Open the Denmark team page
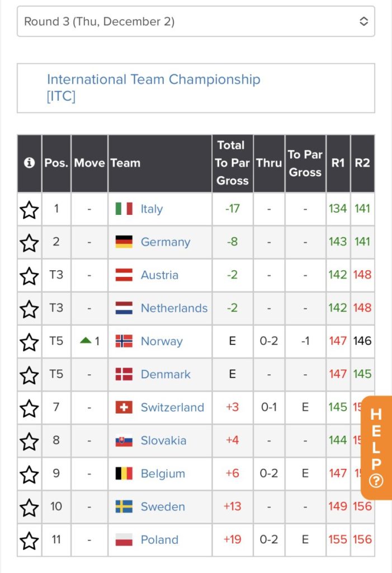Viewport: 392px width, 573px height. (166, 374)
